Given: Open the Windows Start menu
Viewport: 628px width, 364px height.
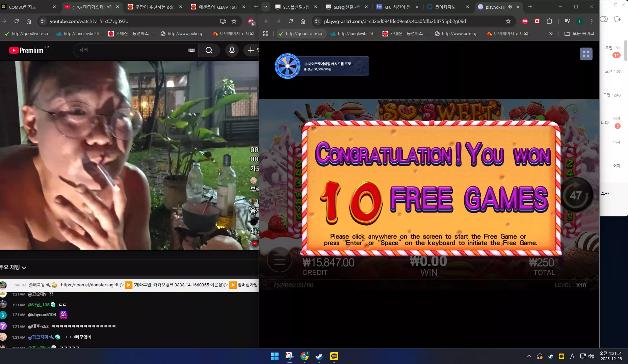Looking at the screenshot, I should [x=274, y=356].
